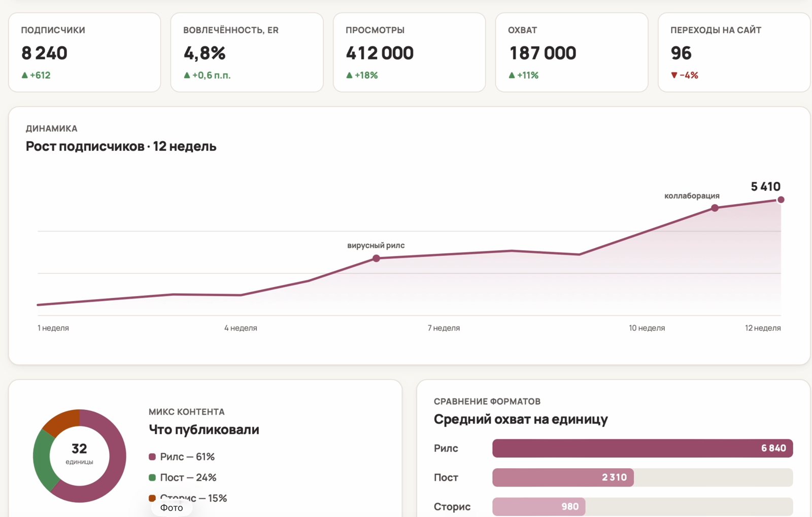Click the Средний охват на единицу heading
Screen dimensions: 812x517
coord(521,419)
